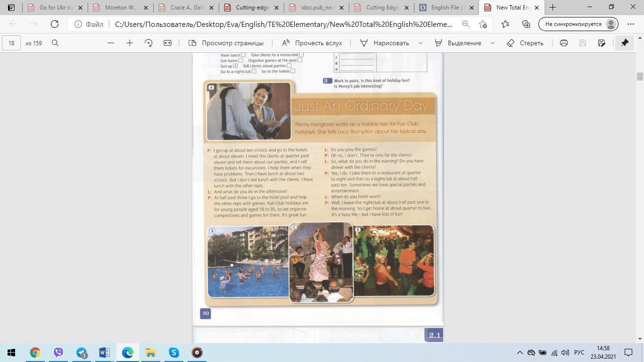Viewport: 644px width, 362px height.
Task: Add this page to favorites star icon
Action: (483, 24)
